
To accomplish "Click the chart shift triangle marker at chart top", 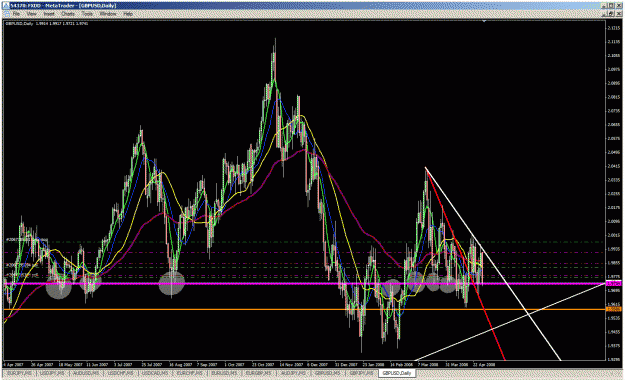I will coord(484,21).
